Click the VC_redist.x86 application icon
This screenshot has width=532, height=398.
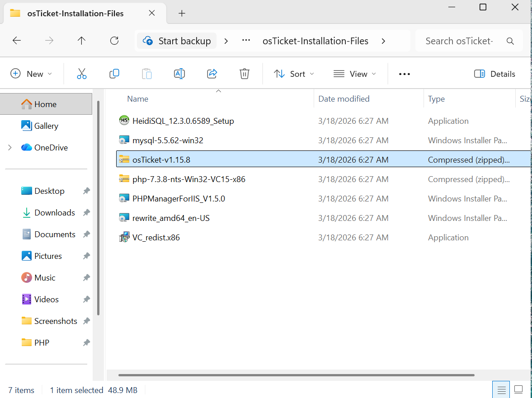[x=124, y=237]
